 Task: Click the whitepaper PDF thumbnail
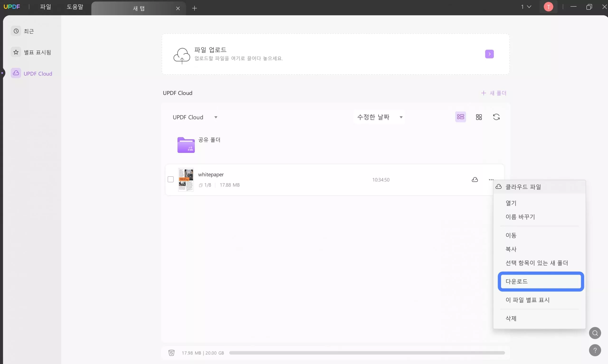[x=185, y=180]
